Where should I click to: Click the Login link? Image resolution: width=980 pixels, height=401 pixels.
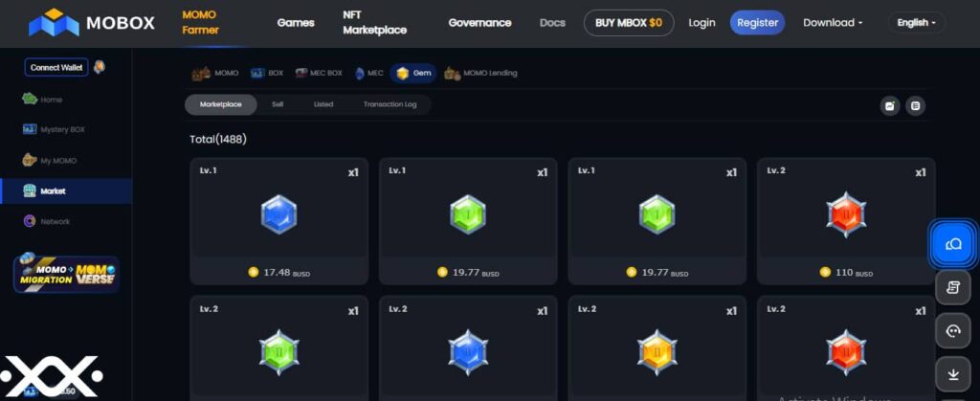click(702, 23)
